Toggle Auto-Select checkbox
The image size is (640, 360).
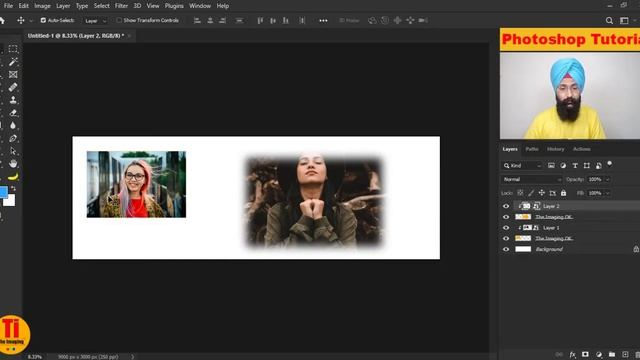43,20
